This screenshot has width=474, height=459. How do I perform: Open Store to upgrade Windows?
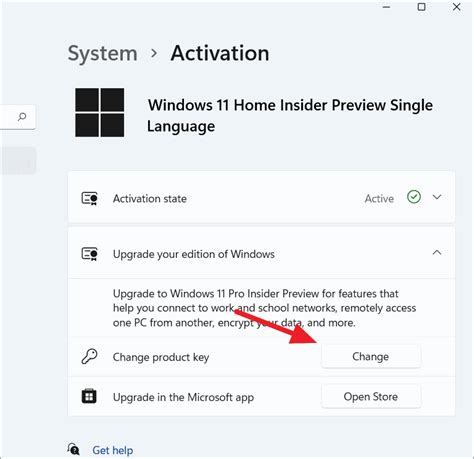371,396
